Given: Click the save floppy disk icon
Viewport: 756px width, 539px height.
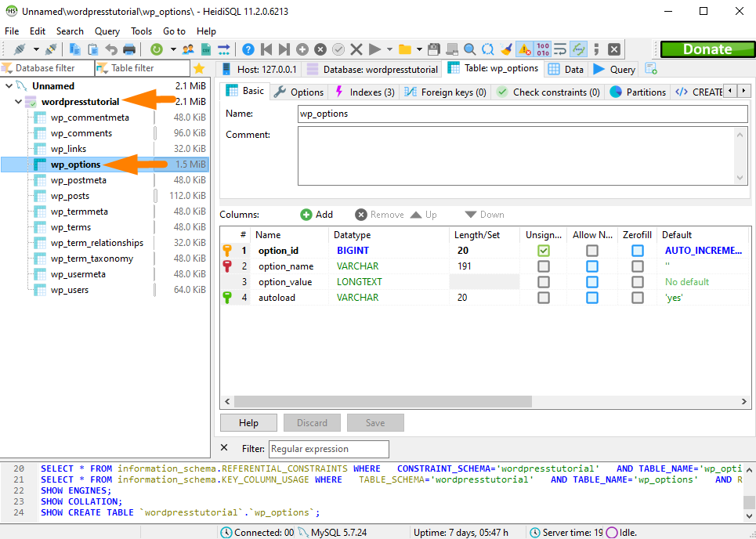Looking at the screenshot, I should tap(434, 49).
